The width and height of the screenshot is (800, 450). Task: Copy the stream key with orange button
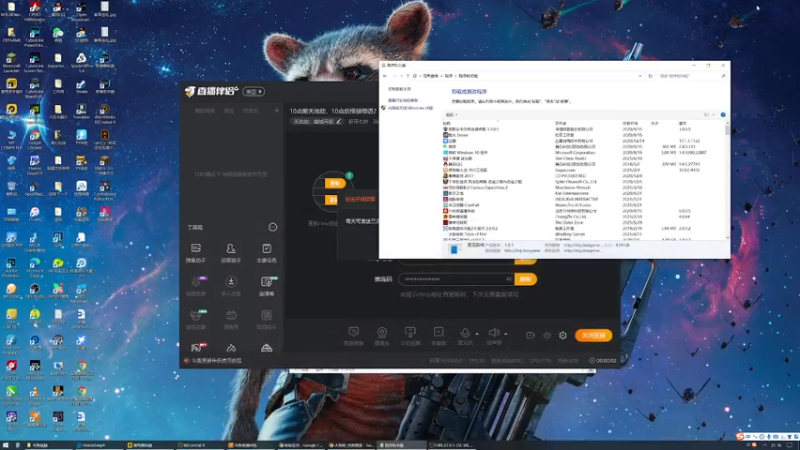(526, 279)
